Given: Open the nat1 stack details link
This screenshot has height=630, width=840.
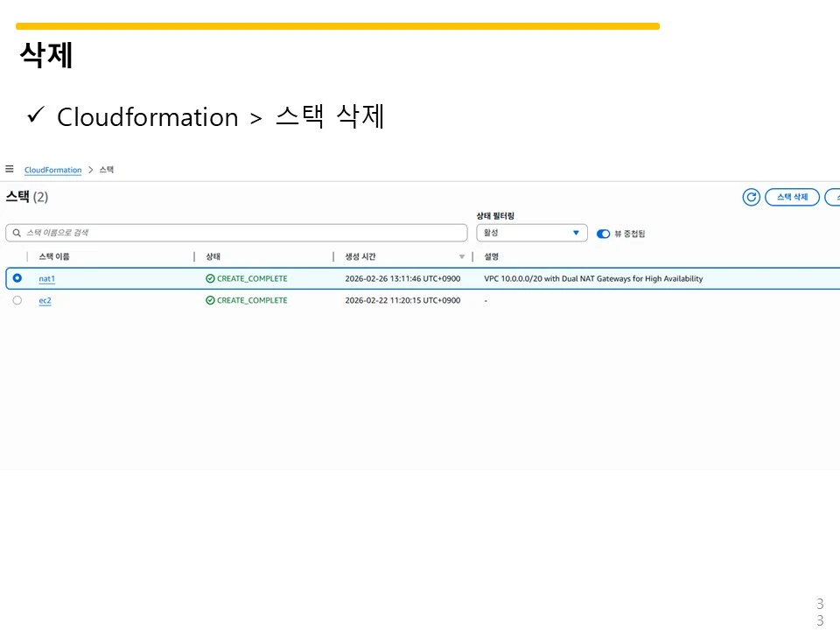Looking at the screenshot, I should (x=46, y=278).
